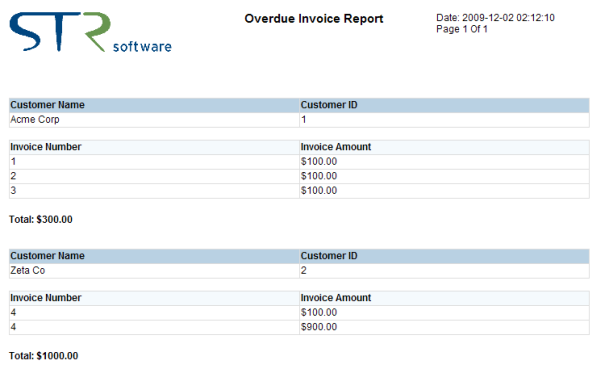601x373 pixels.
Task: Click the $100.00 amount for invoice 1
Action: 444,162
